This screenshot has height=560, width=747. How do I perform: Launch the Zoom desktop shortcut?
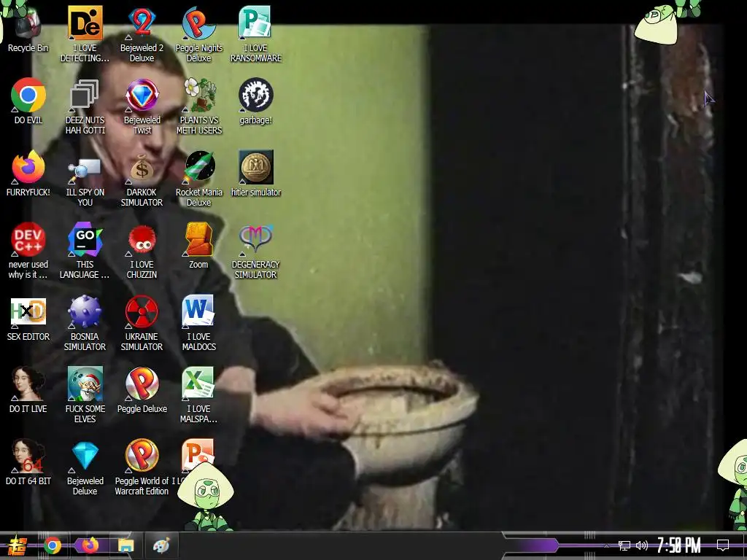(198, 246)
